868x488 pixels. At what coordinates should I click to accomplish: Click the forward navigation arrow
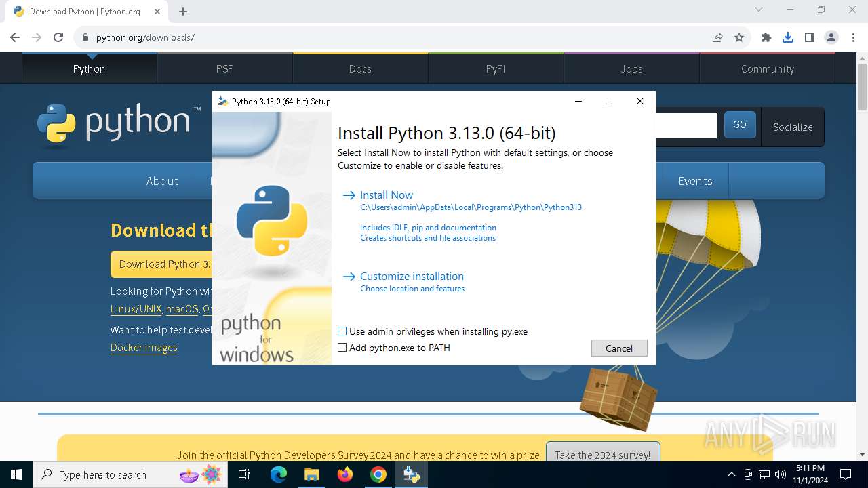[x=37, y=37]
